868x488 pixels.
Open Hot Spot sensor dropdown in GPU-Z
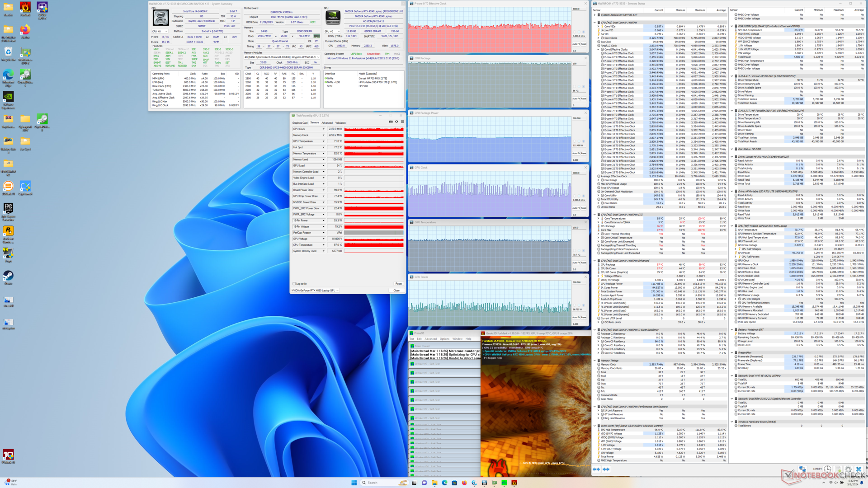323,147
